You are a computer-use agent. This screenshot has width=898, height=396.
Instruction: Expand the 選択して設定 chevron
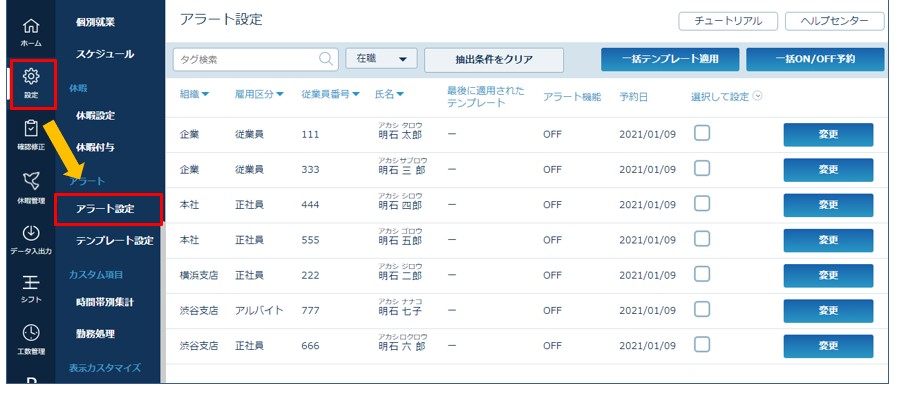coord(758,96)
